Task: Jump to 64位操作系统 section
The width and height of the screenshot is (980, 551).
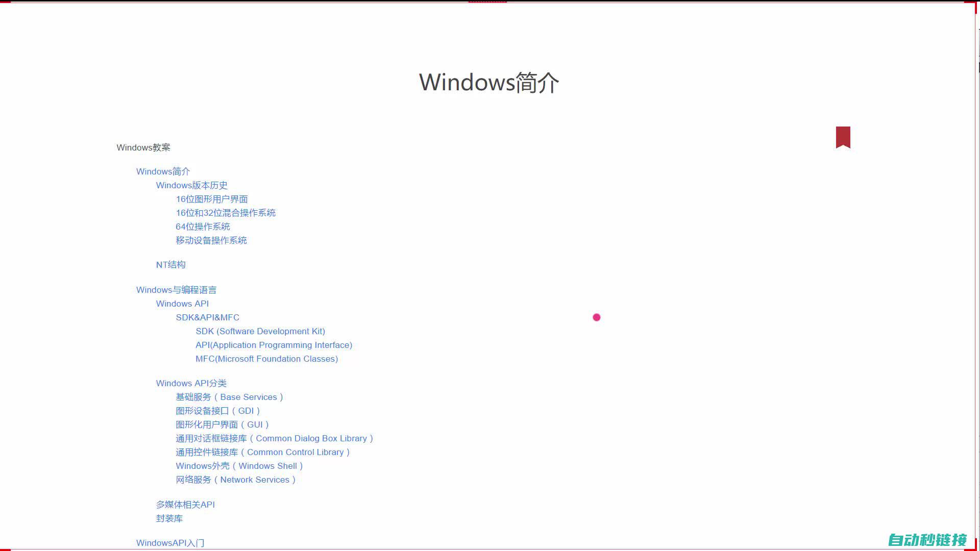Action: (203, 227)
